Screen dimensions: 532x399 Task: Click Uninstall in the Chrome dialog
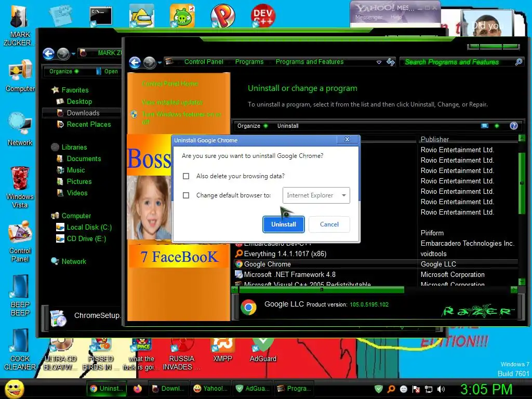tap(283, 224)
